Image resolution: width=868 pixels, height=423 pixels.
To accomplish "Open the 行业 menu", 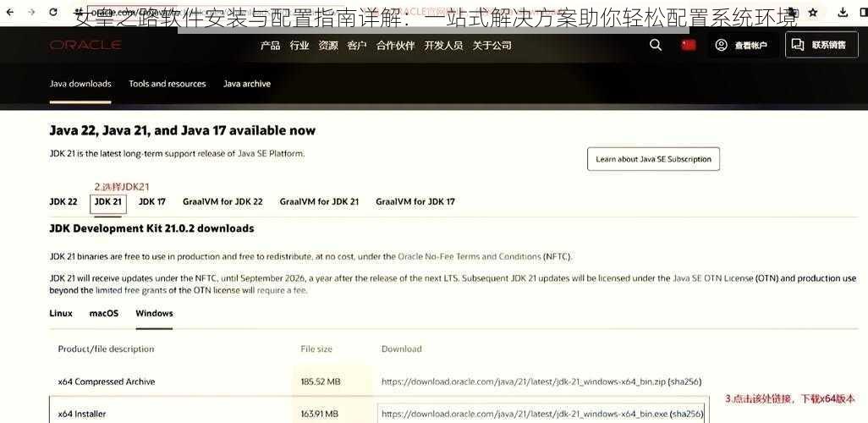I will 299,46.
